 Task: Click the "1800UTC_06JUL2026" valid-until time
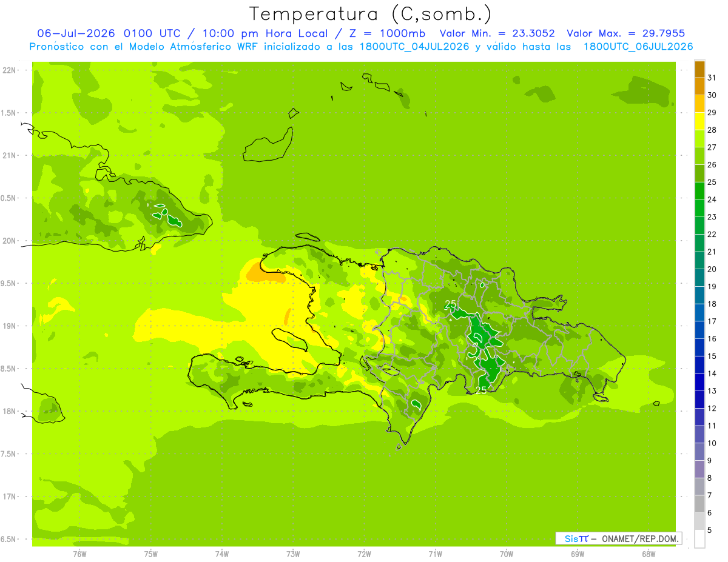(x=638, y=47)
